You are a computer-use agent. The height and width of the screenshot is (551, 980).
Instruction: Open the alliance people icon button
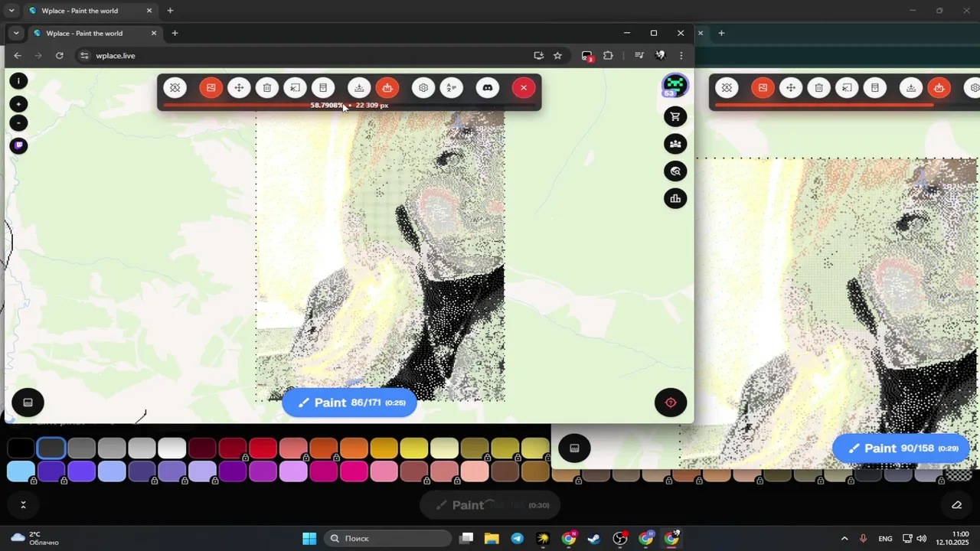675,144
